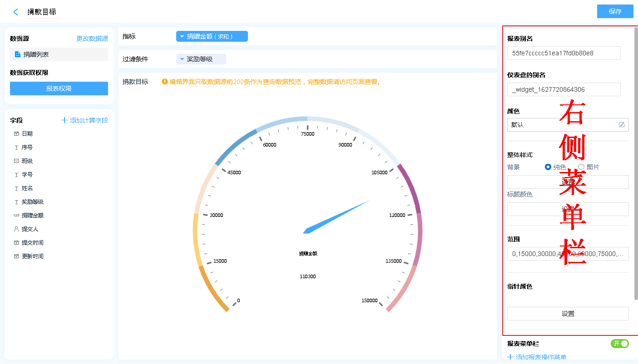Select the 图片 background radio button
Screen dimensions: 638x364
[x=581, y=167]
